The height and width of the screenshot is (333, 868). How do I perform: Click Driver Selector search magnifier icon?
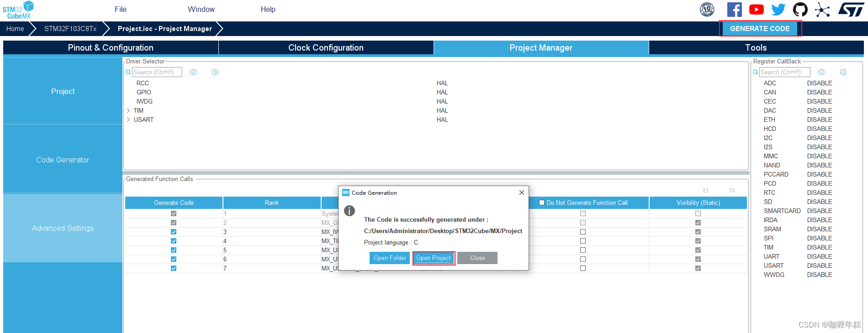coord(128,72)
